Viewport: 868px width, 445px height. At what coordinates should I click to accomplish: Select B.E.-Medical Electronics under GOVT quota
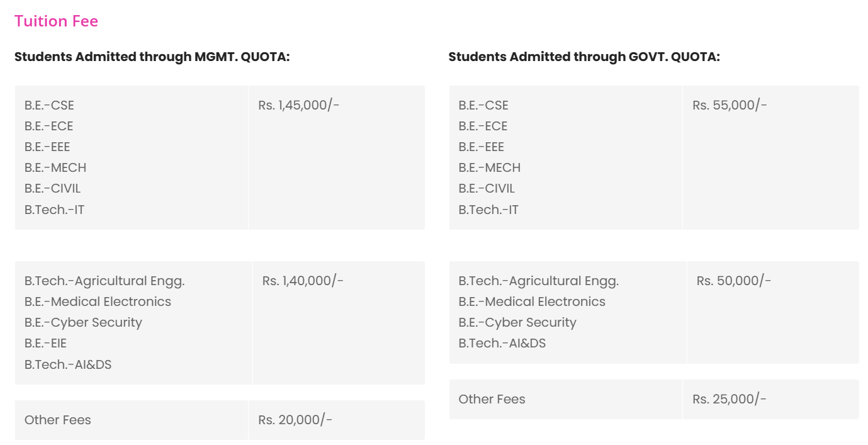tap(532, 301)
